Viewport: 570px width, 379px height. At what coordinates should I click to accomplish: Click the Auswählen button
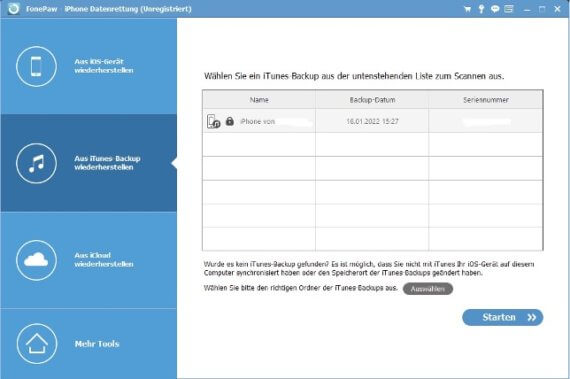(428, 289)
